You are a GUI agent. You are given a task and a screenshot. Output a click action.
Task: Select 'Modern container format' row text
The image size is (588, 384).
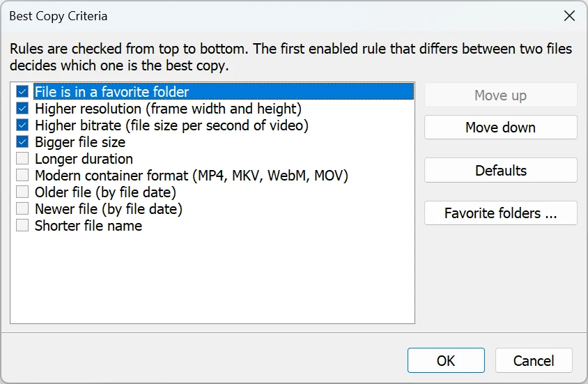(192, 176)
